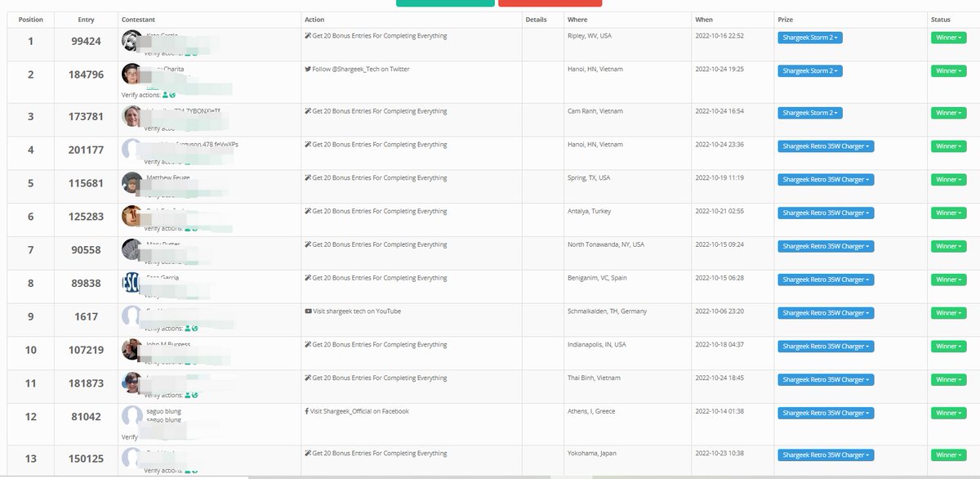Open Winner status dropdown for entry 81042
This screenshot has height=479, width=980.
click(x=948, y=413)
